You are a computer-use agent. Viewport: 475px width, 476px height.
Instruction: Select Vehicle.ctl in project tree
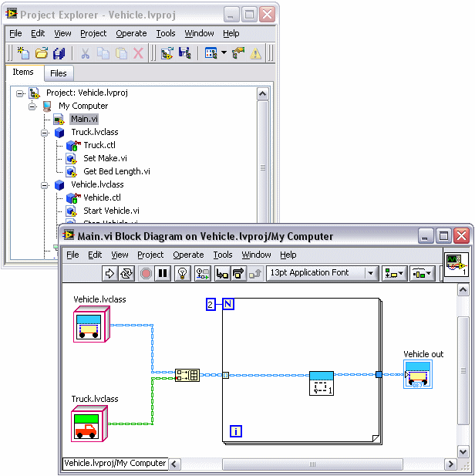coord(102,197)
